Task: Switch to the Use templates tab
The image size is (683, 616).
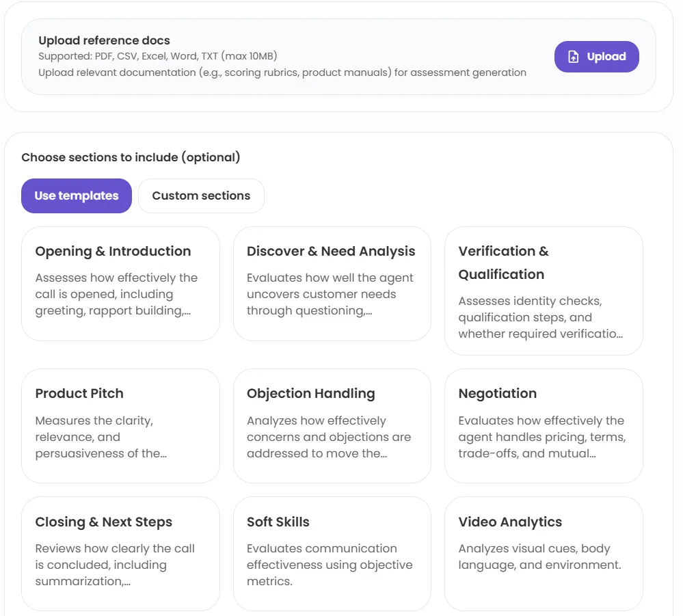Action: coord(77,196)
